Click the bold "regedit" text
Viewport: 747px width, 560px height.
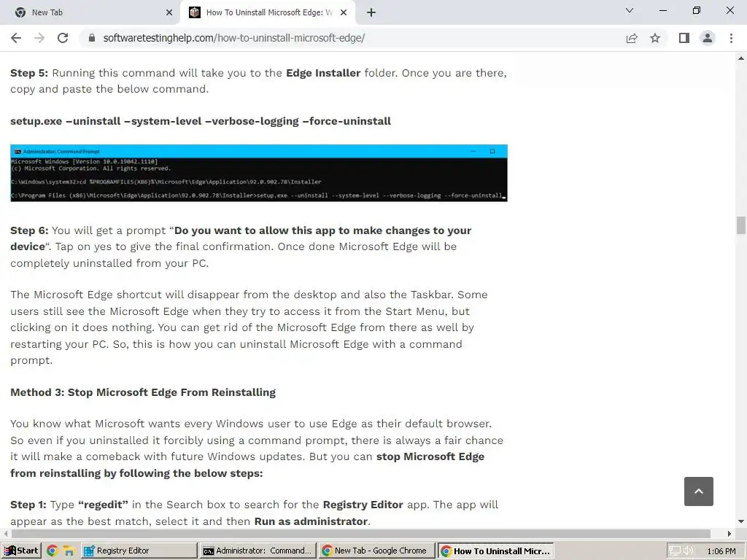[x=104, y=505]
